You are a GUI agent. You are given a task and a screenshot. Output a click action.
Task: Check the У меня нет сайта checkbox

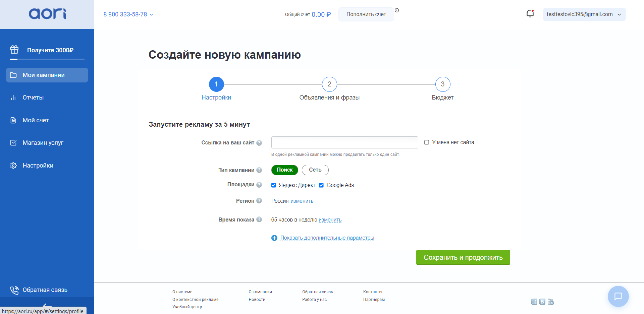(427, 142)
